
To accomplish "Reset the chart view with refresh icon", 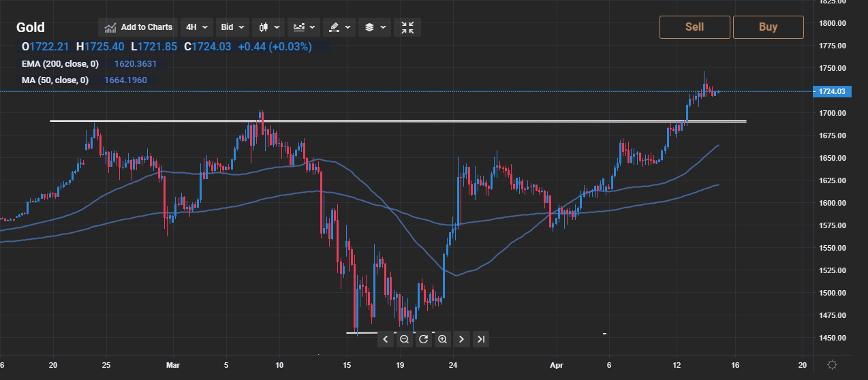I will tap(423, 339).
